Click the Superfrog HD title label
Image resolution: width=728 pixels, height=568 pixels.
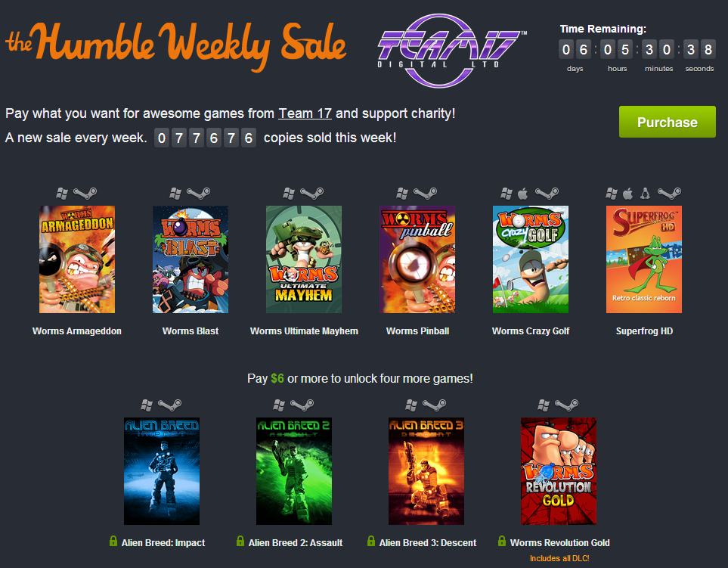point(644,331)
